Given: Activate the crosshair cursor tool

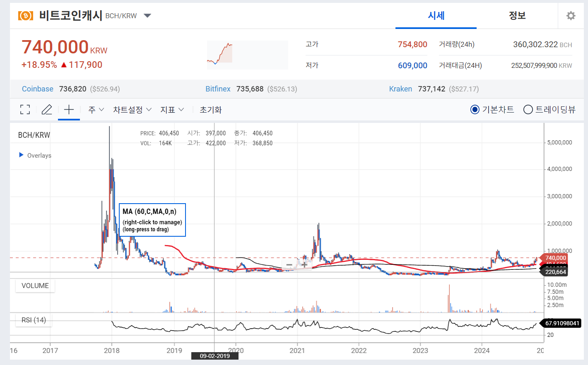Looking at the screenshot, I should click(x=69, y=110).
